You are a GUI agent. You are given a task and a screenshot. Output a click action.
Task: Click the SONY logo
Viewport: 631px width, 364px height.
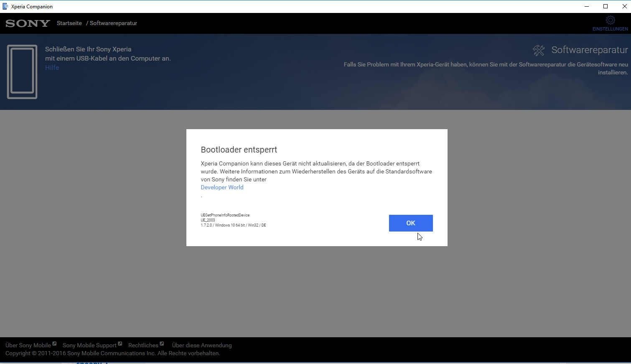[x=28, y=23]
